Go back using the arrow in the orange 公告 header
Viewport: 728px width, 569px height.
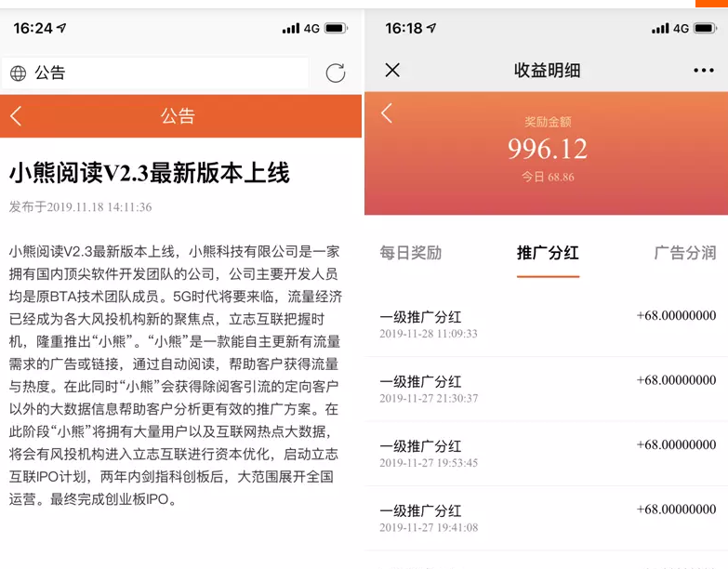(x=16, y=116)
